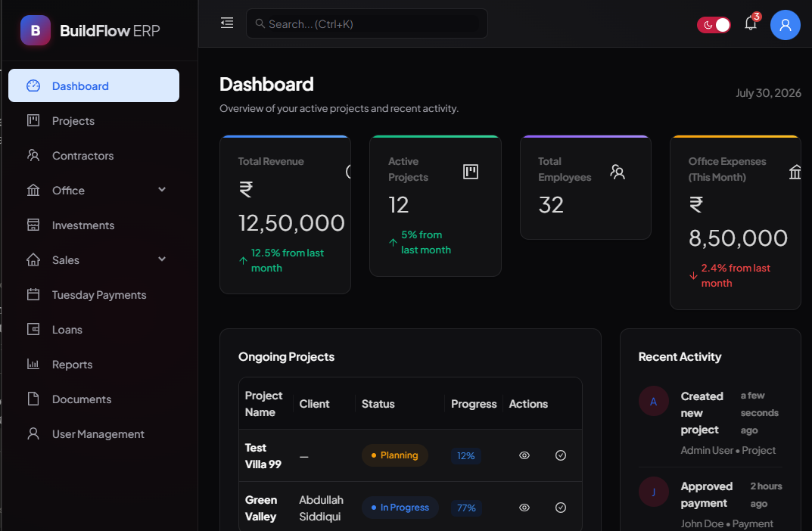Click the J avatar in Recent Activity
812x531 pixels.
coord(654,492)
